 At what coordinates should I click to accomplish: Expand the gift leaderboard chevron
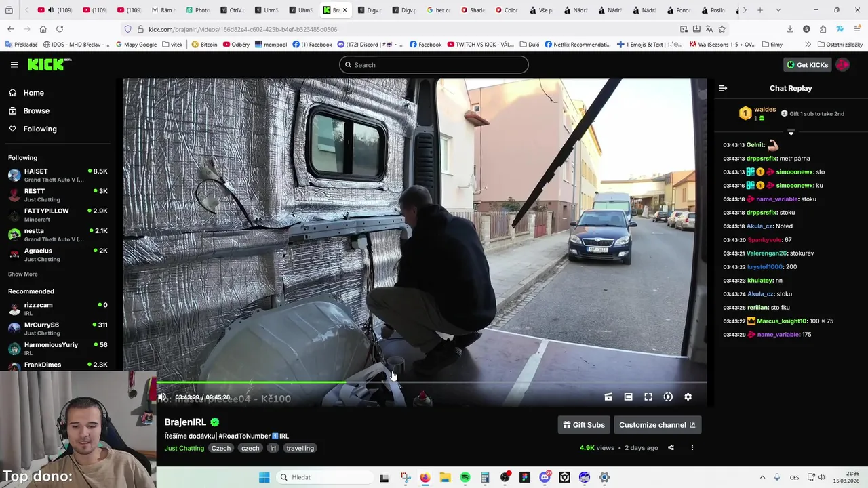click(x=791, y=131)
